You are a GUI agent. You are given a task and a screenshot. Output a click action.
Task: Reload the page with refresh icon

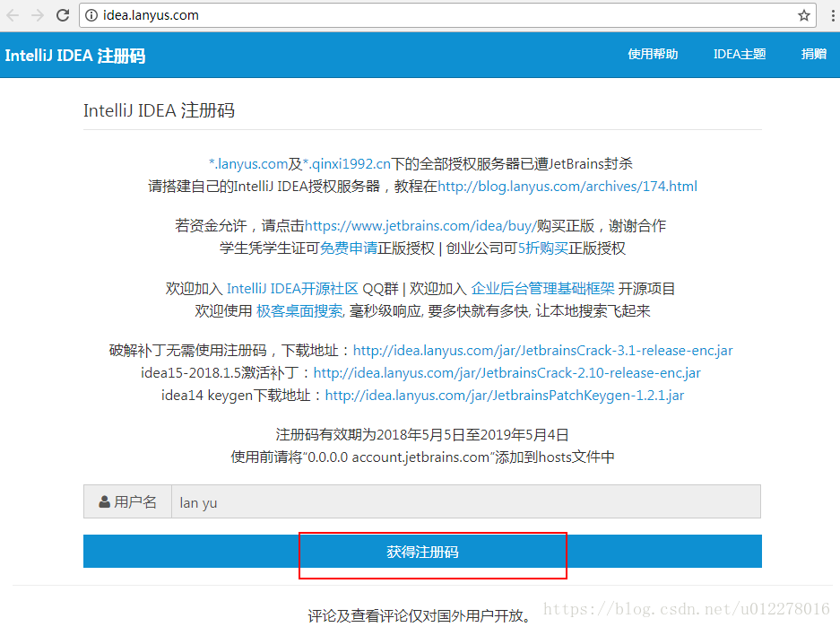[63, 15]
